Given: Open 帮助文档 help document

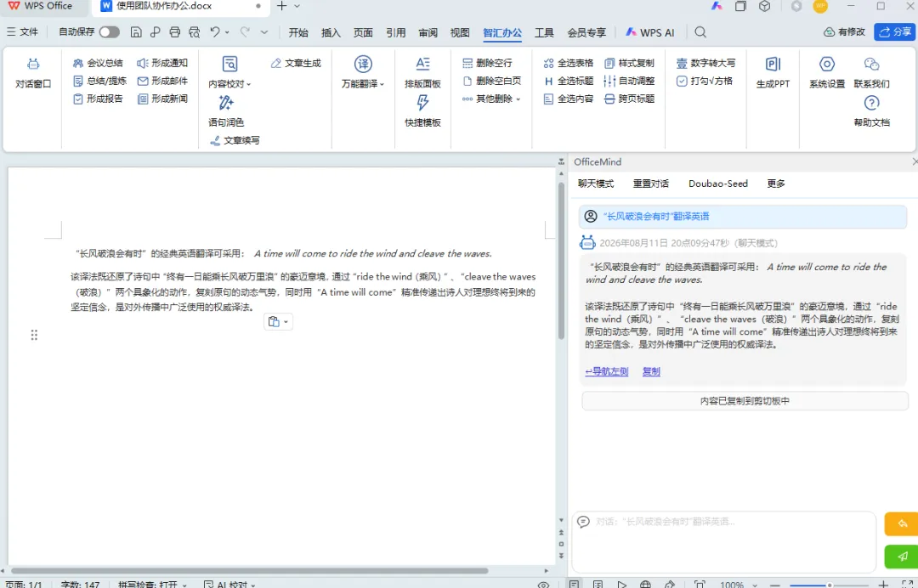Looking at the screenshot, I should point(871,111).
